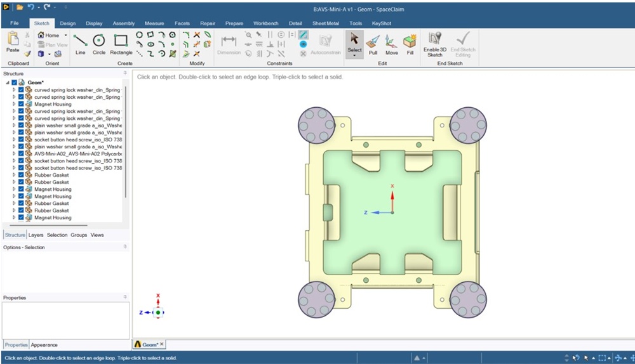Uncheck the topmost curved spring lock washer checkbox
This screenshot has height=364, width=635.
pos(21,90)
